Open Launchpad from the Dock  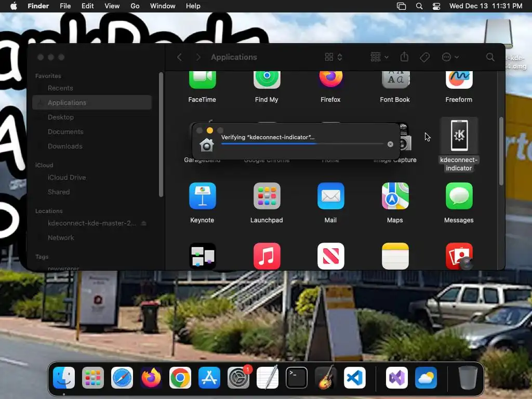(93, 378)
